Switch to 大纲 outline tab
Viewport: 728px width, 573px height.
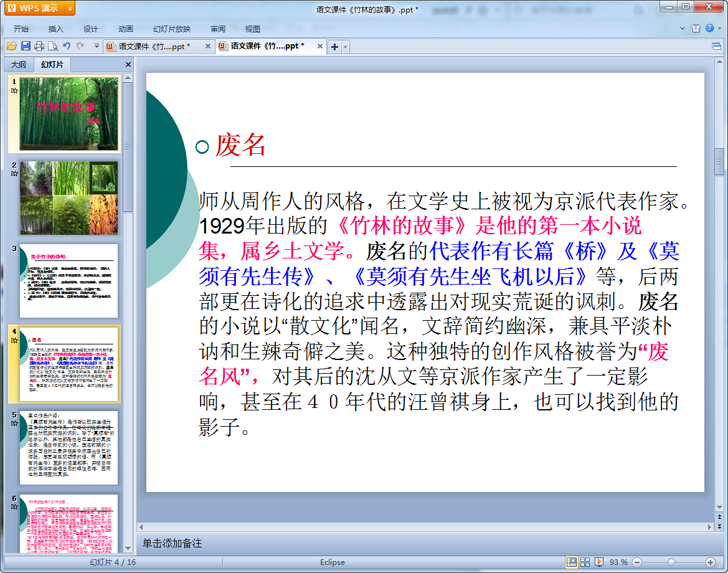click(x=19, y=65)
